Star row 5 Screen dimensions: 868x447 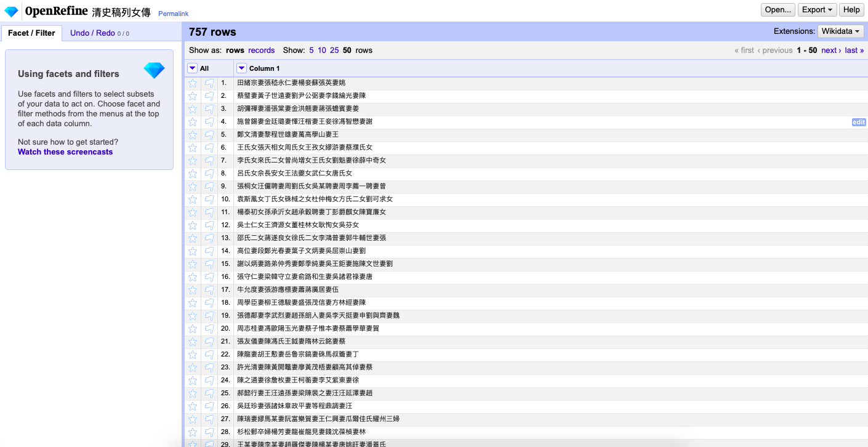pyautogui.click(x=193, y=134)
